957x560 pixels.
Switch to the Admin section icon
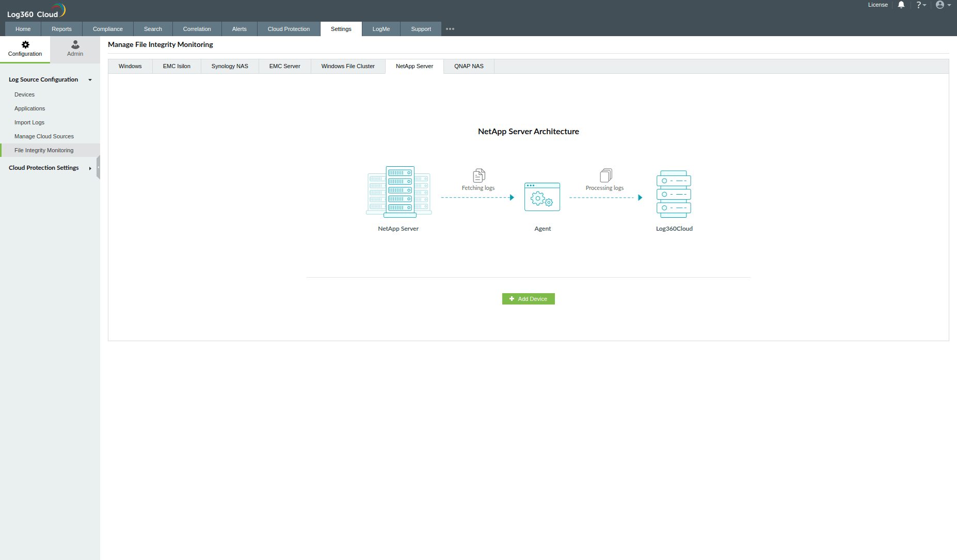click(x=74, y=49)
